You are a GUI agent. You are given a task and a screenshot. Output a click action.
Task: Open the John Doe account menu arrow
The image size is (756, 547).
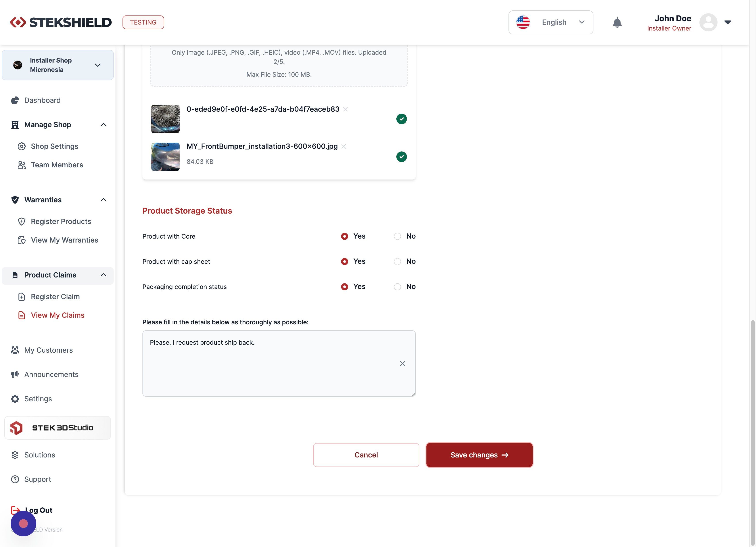[x=728, y=22]
